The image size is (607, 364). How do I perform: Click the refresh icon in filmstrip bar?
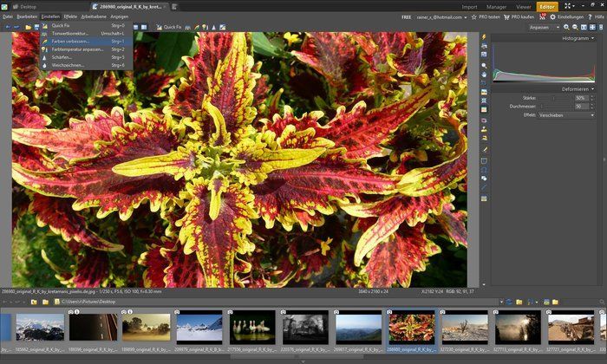(x=510, y=302)
